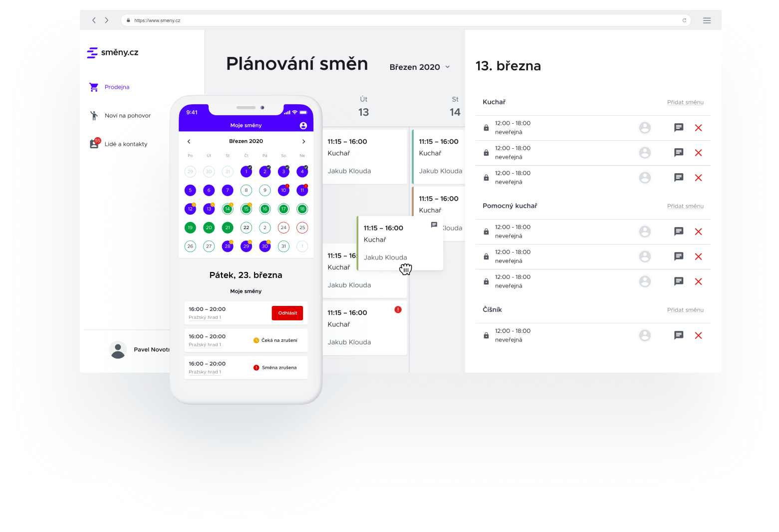
Task: Click the Čeká na zrušení status text
Action: pos(279,340)
